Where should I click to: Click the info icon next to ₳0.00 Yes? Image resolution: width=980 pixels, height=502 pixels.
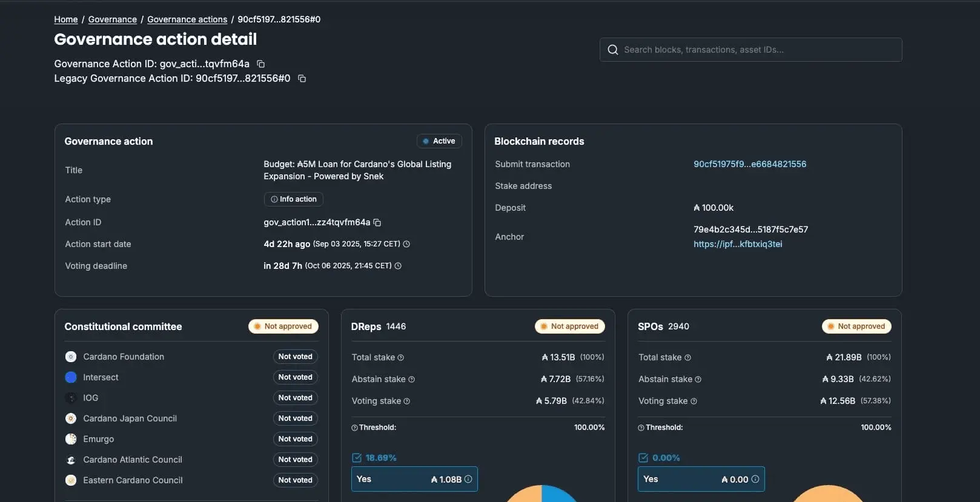[755, 479]
